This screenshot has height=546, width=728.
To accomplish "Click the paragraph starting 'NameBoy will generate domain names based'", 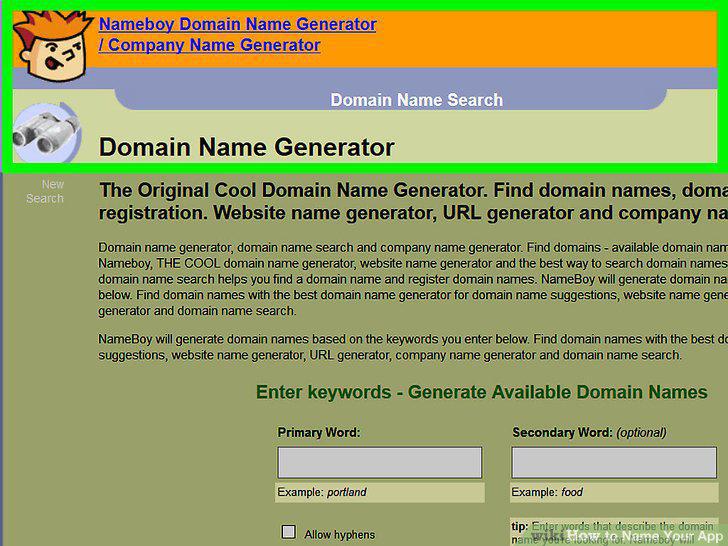I will coord(413,347).
